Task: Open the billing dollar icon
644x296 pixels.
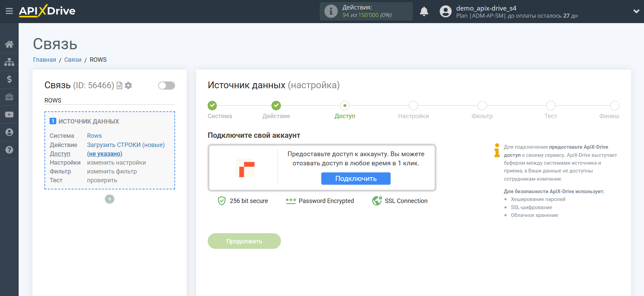Action: (x=9, y=79)
